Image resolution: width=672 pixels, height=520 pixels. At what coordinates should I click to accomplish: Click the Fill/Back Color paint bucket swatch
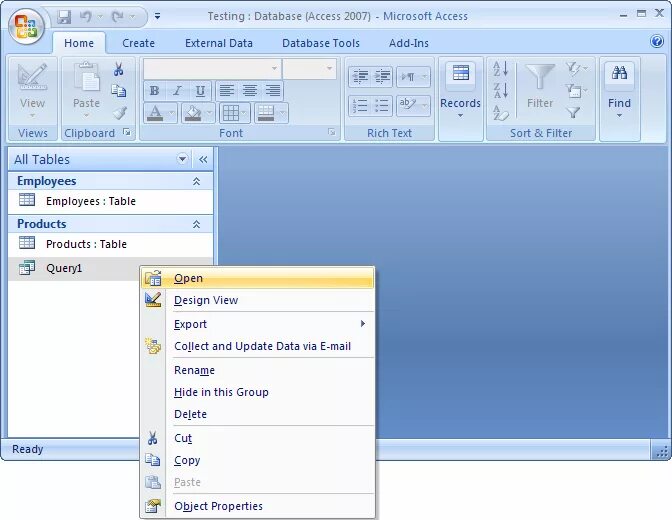click(x=193, y=113)
